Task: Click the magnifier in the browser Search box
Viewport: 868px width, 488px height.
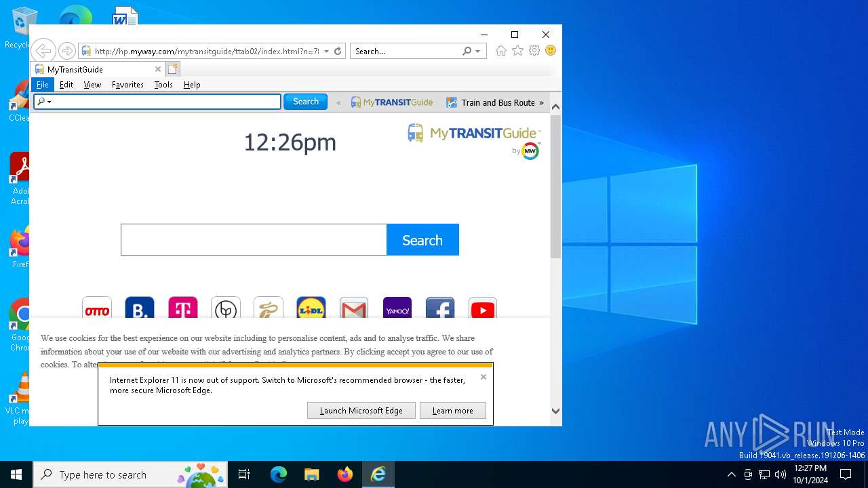Action: (467, 51)
